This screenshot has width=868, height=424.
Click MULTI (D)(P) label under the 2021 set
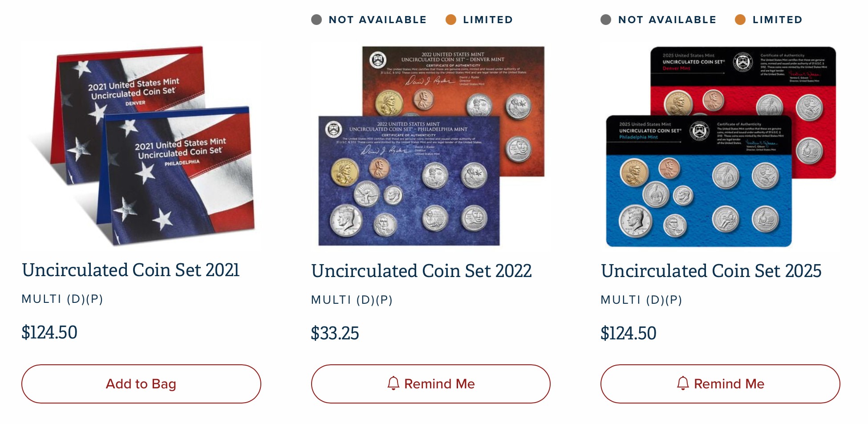tap(62, 299)
